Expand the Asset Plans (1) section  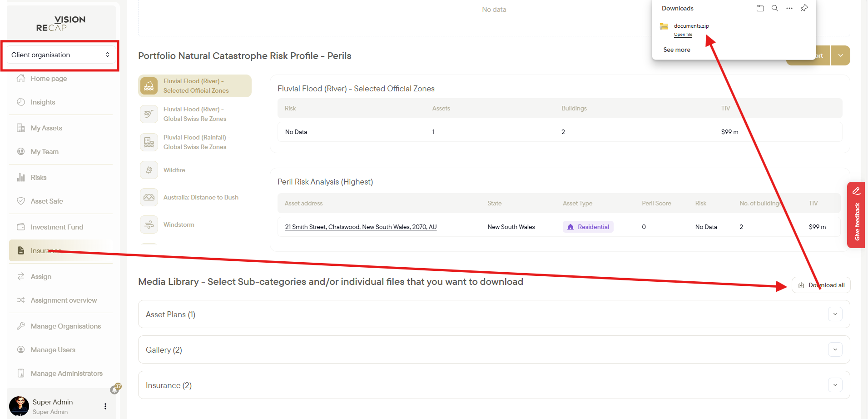coord(835,314)
